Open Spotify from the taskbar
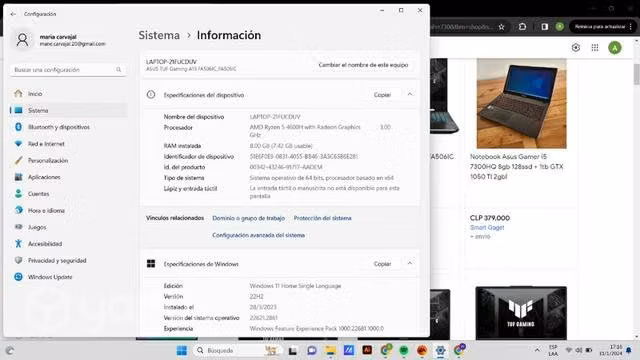640x360 pixels. (404, 351)
